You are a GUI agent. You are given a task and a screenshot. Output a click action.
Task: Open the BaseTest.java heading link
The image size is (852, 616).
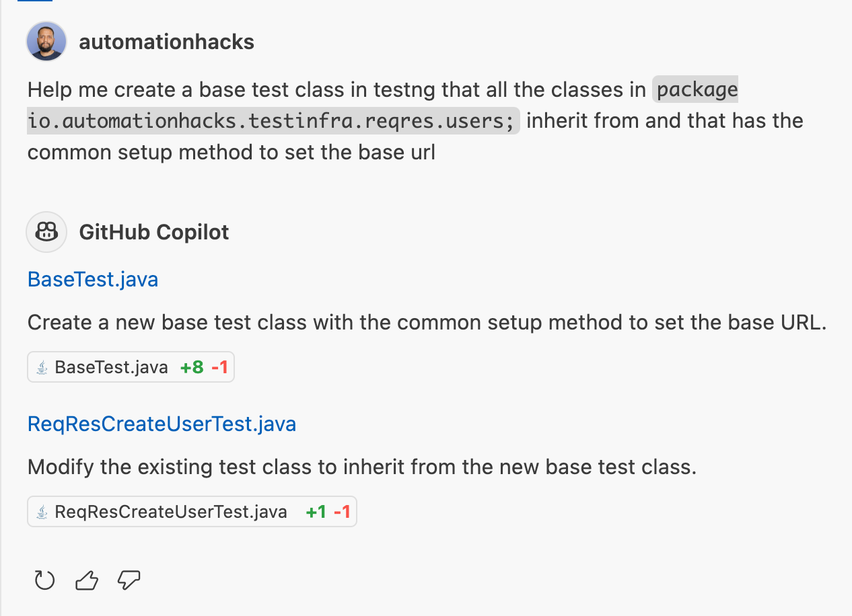(x=92, y=279)
